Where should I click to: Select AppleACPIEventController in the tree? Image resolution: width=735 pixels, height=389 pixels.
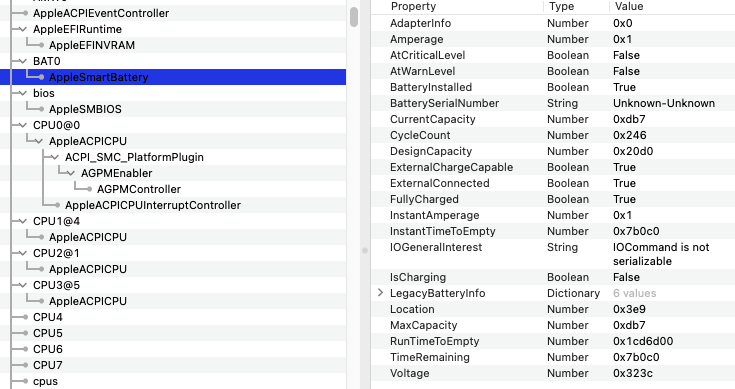tap(101, 13)
